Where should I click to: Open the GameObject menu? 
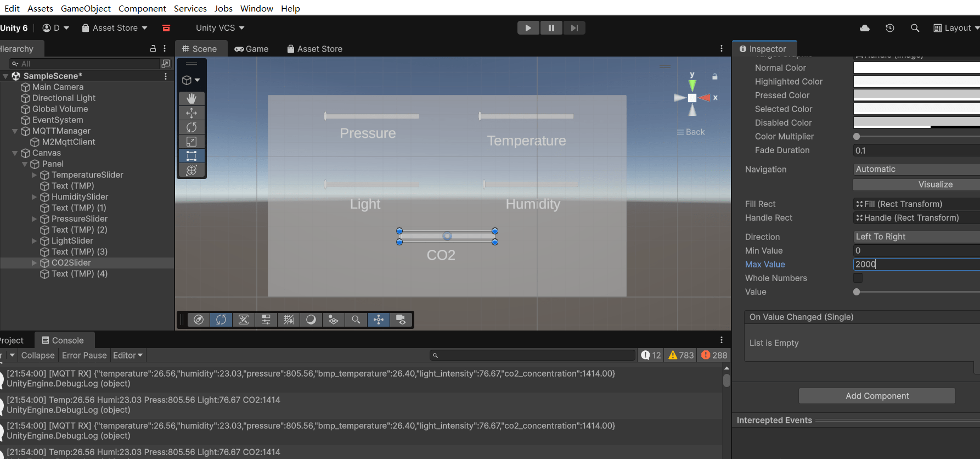(x=86, y=8)
